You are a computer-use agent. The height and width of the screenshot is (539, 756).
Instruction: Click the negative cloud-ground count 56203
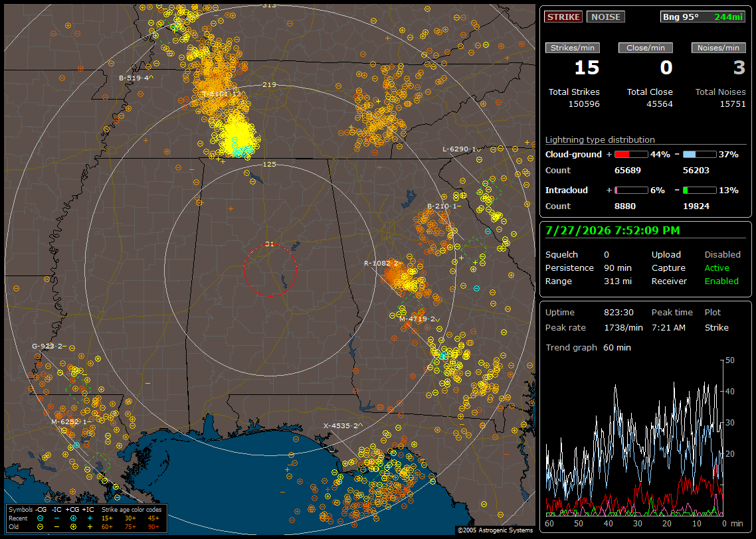click(x=696, y=171)
